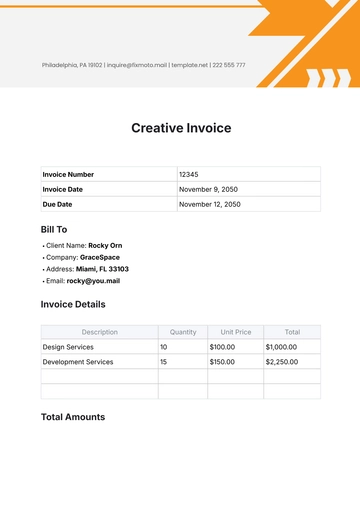The image size is (360, 509).
Task: Select the 'Creative Invoice' title
Action: click(x=181, y=128)
